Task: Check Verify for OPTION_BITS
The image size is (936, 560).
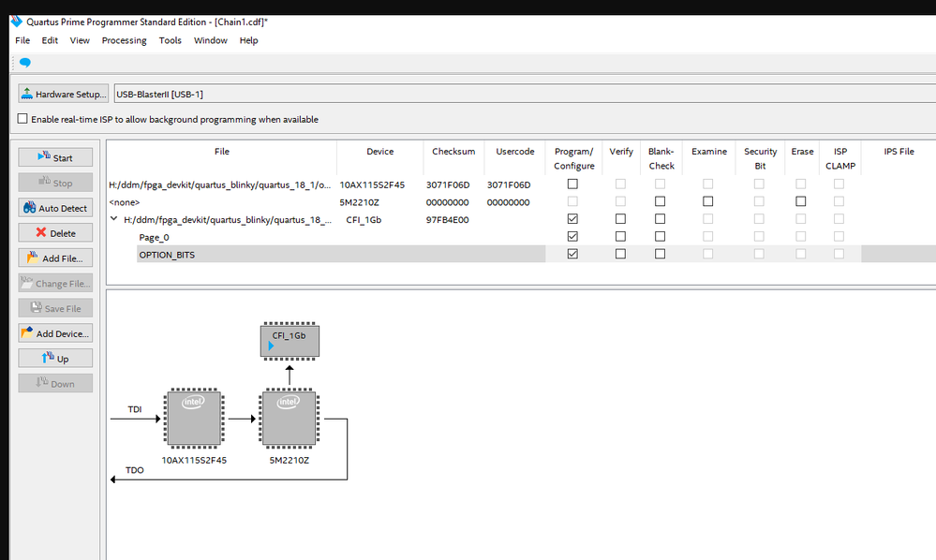Action: 620,254
